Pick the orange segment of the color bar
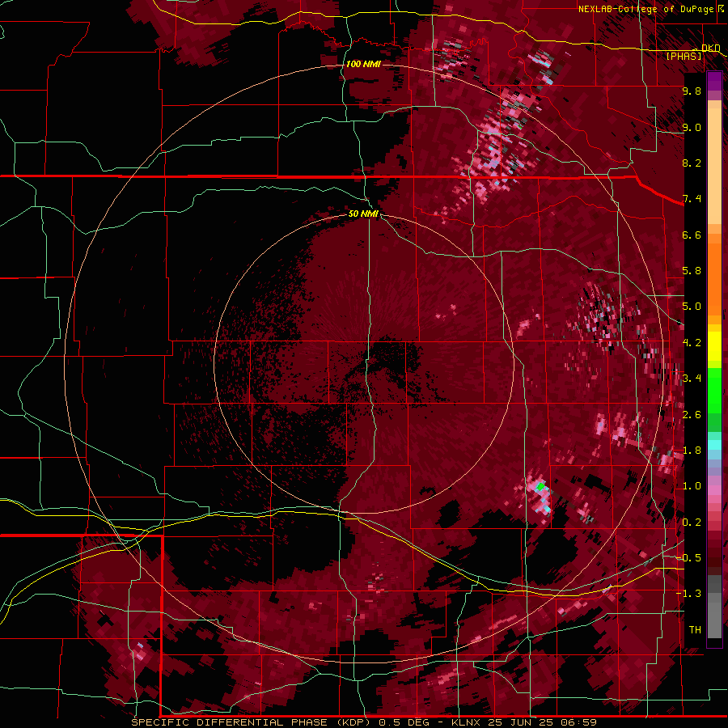The height and width of the screenshot is (728, 728). [714, 275]
